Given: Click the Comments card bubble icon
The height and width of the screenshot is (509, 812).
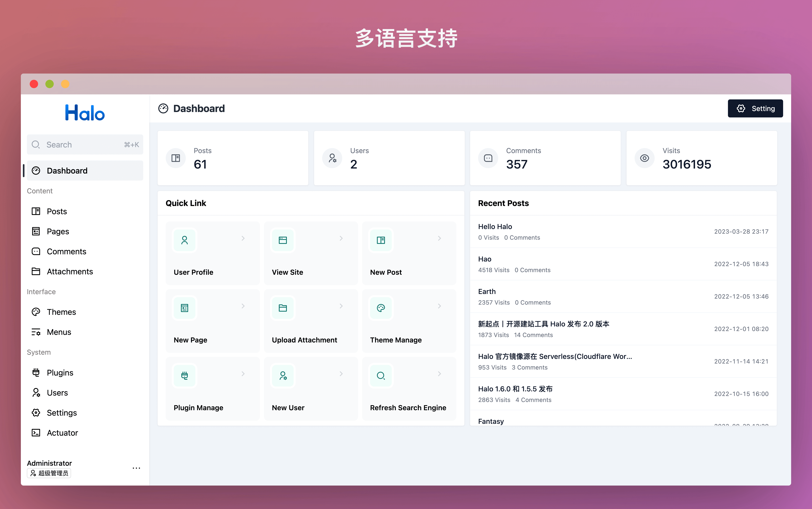Looking at the screenshot, I should 488,158.
